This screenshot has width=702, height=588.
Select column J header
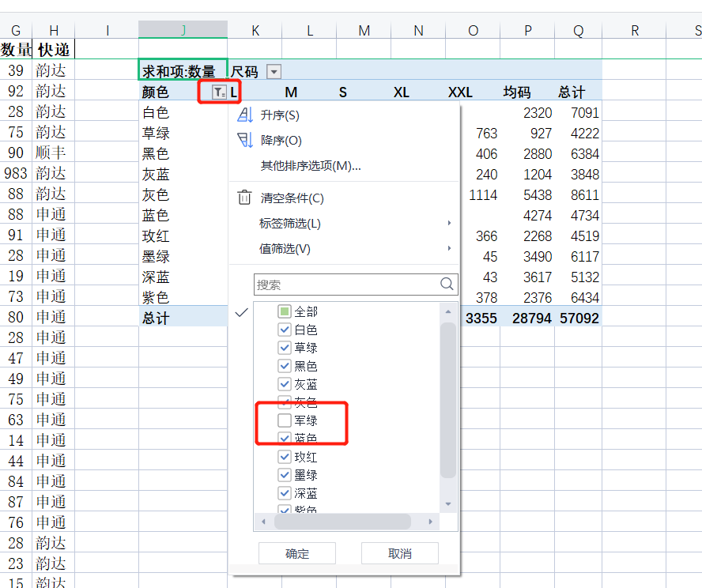pos(183,29)
